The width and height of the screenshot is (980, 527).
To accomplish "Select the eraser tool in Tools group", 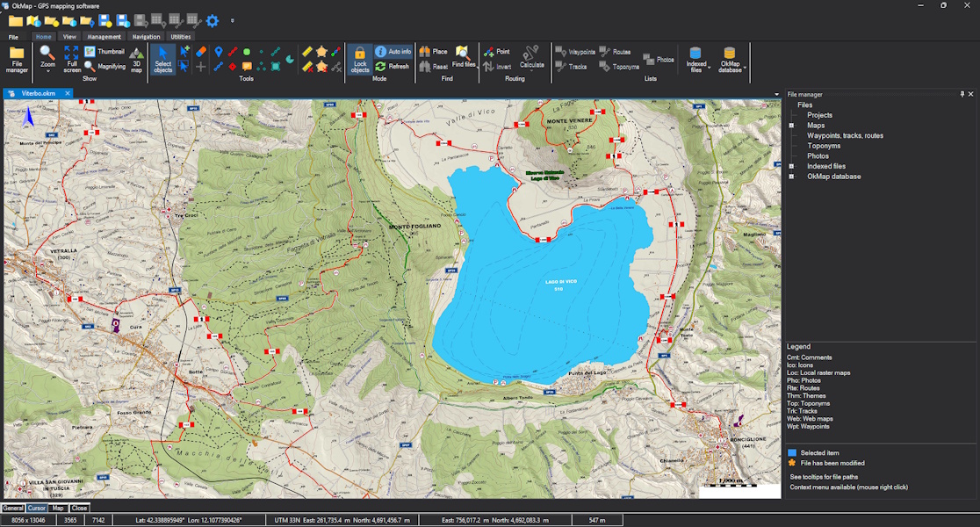I will 200,51.
